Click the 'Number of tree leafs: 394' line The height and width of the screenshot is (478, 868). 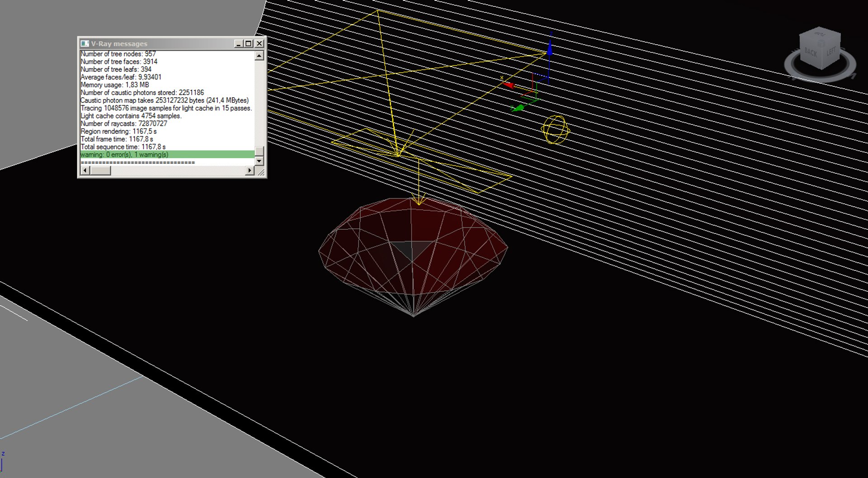pos(116,69)
